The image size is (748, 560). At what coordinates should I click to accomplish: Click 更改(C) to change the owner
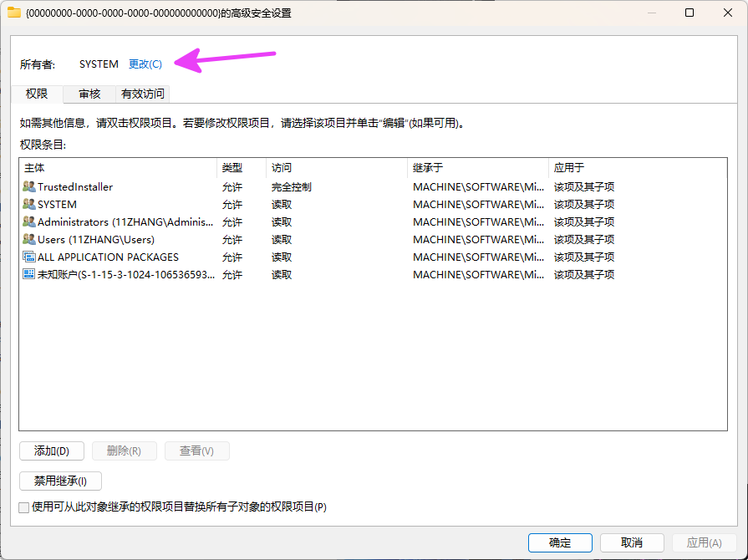tap(145, 64)
